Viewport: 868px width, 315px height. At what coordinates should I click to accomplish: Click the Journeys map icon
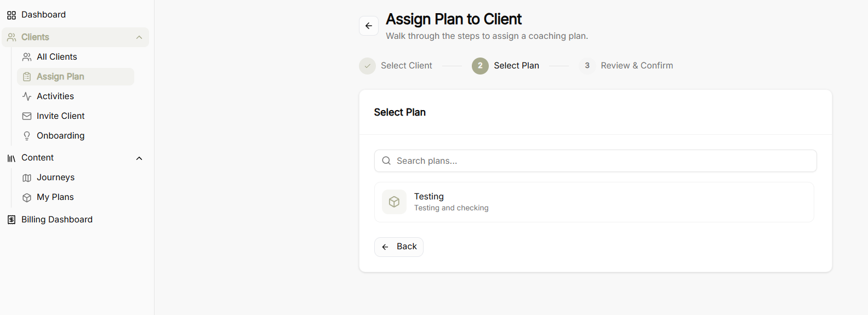click(x=27, y=178)
